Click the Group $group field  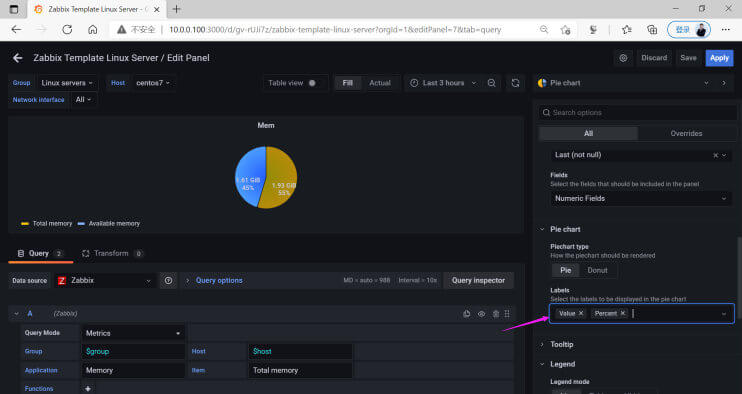[133, 351]
